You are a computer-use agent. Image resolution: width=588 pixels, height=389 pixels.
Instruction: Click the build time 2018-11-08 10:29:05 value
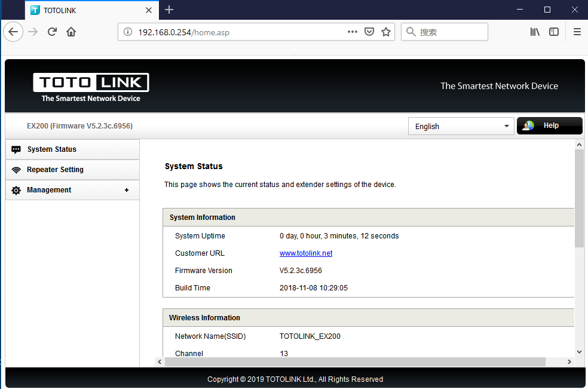(314, 288)
